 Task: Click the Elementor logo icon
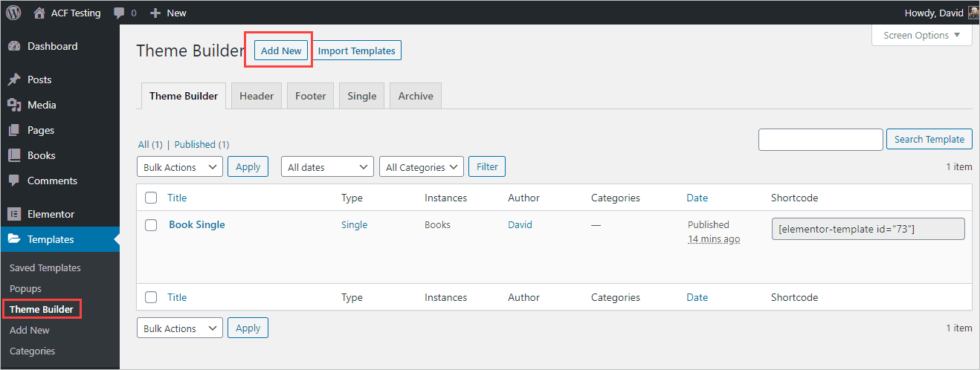14,214
